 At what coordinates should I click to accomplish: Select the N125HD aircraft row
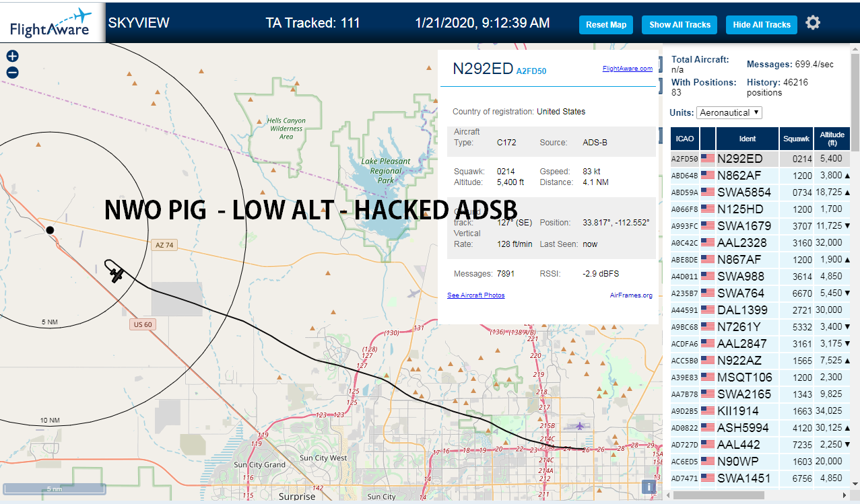tap(761, 209)
